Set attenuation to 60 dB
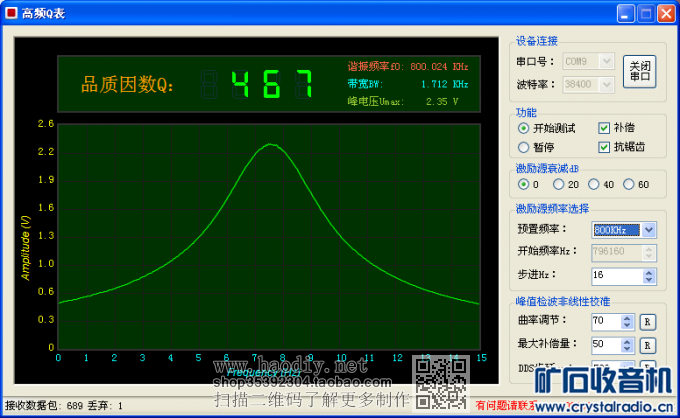The height and width of the screenshot is (418, 680). click(x=629, y=184)
